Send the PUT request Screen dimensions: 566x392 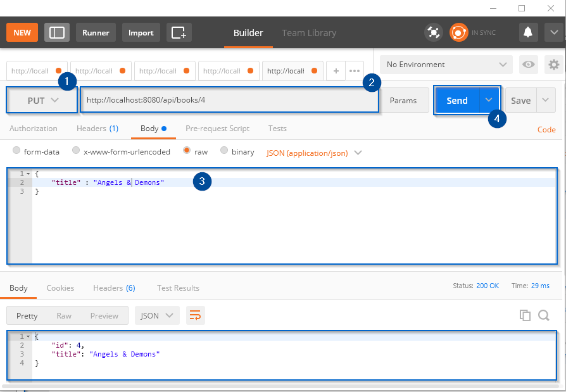coord(456,100)
